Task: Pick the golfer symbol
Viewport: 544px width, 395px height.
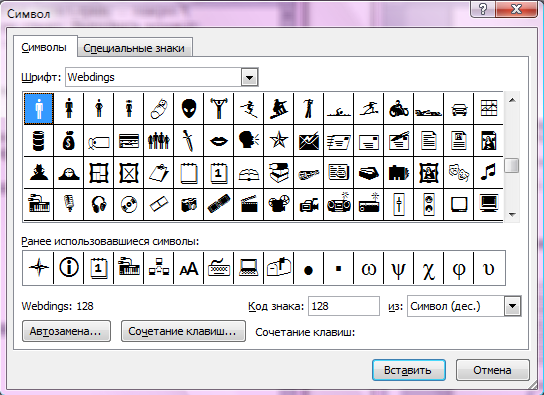Action: click(x=309, y=109)
